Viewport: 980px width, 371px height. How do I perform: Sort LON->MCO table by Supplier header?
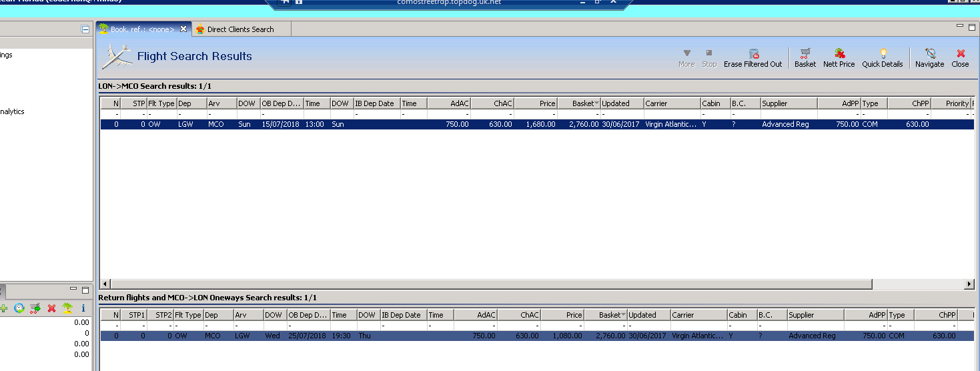coord(789,103)
